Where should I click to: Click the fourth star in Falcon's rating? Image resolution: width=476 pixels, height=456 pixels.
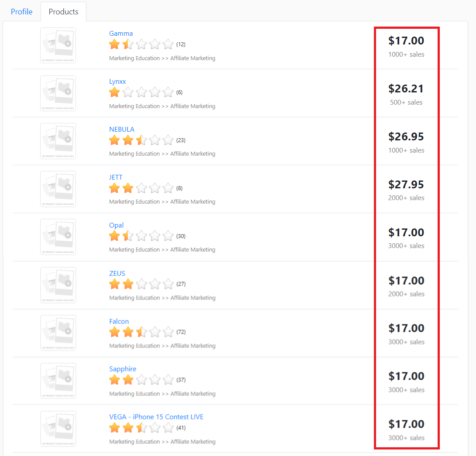tap(154, 332)
